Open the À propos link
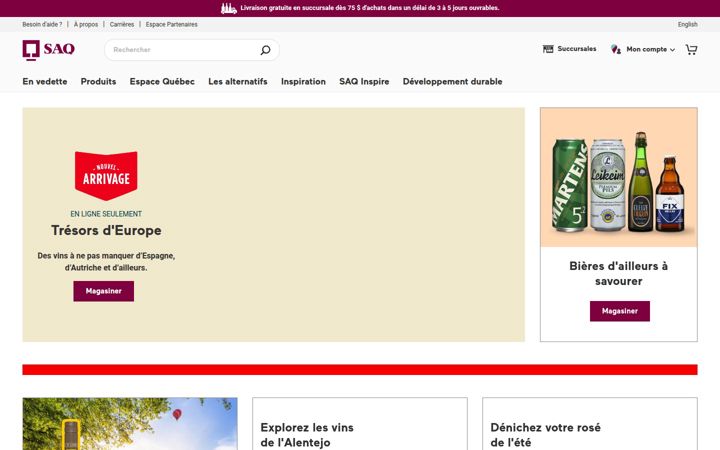Image resolution: width=720 pixels, height=450 pixels. [86, 24]
